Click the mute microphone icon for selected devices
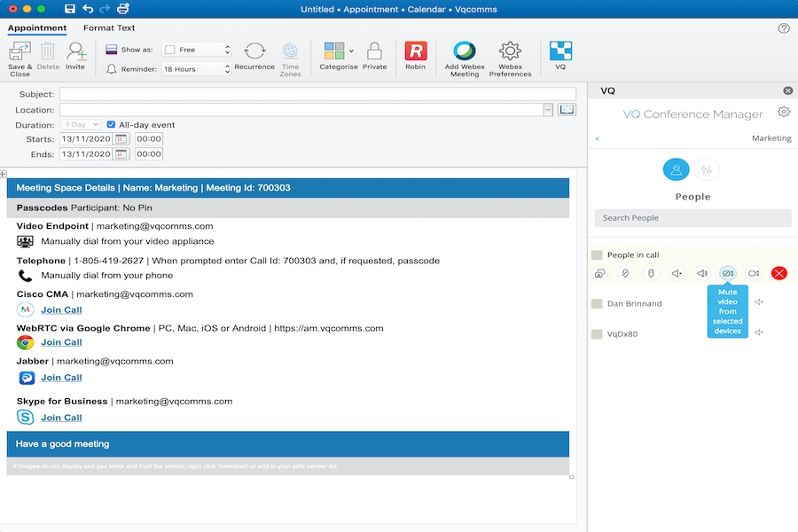 pyautogui.click(x=625, y=273)
